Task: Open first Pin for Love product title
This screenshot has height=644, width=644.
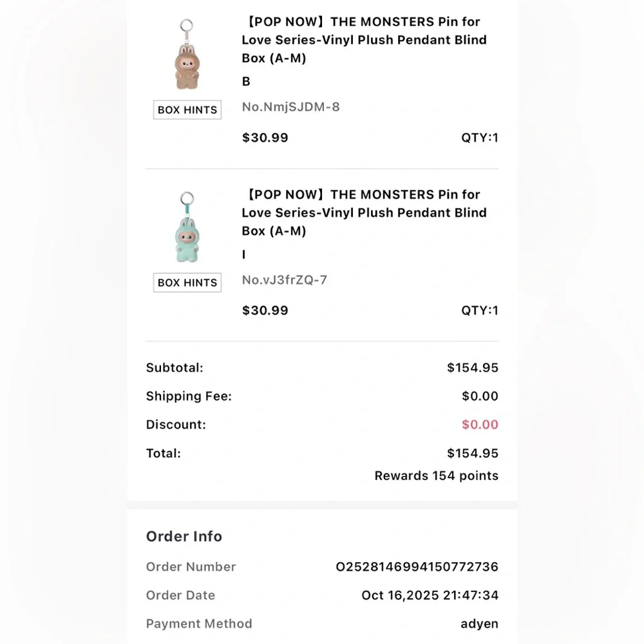Action: pos(364,40)
